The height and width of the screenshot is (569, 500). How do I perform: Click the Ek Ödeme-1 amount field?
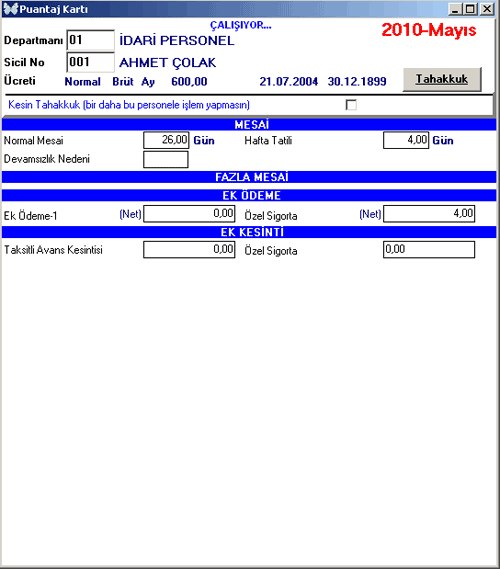[x=189, y=213]
